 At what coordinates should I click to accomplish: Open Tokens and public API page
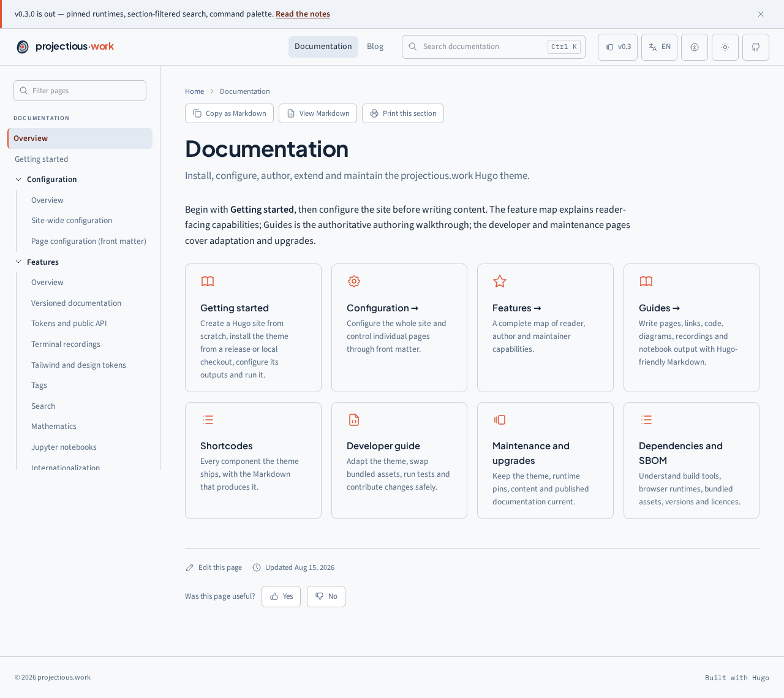69,324
